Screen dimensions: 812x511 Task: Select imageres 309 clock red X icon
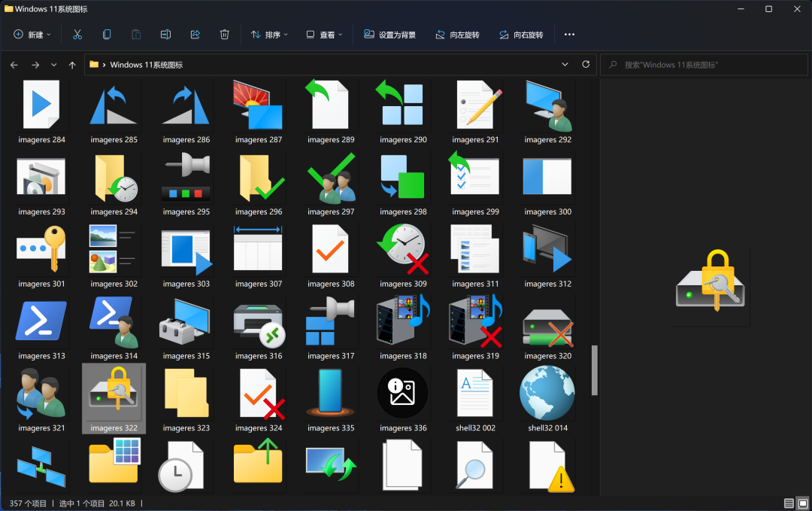403,249
